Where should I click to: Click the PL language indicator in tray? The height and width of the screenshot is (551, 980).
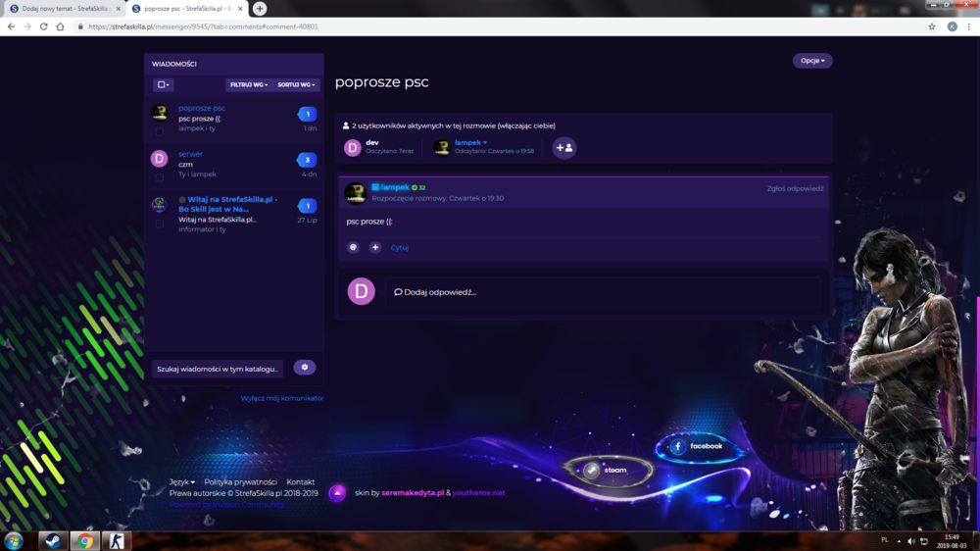[884, 540]
